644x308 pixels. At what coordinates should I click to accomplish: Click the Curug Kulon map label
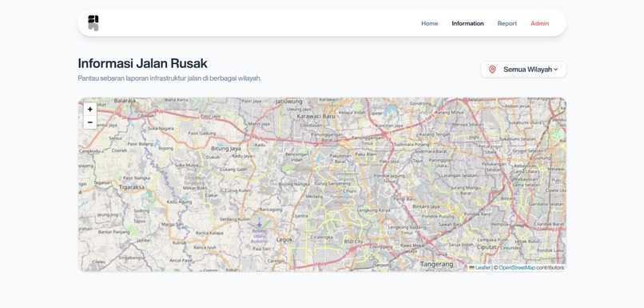tap(238, 191)
